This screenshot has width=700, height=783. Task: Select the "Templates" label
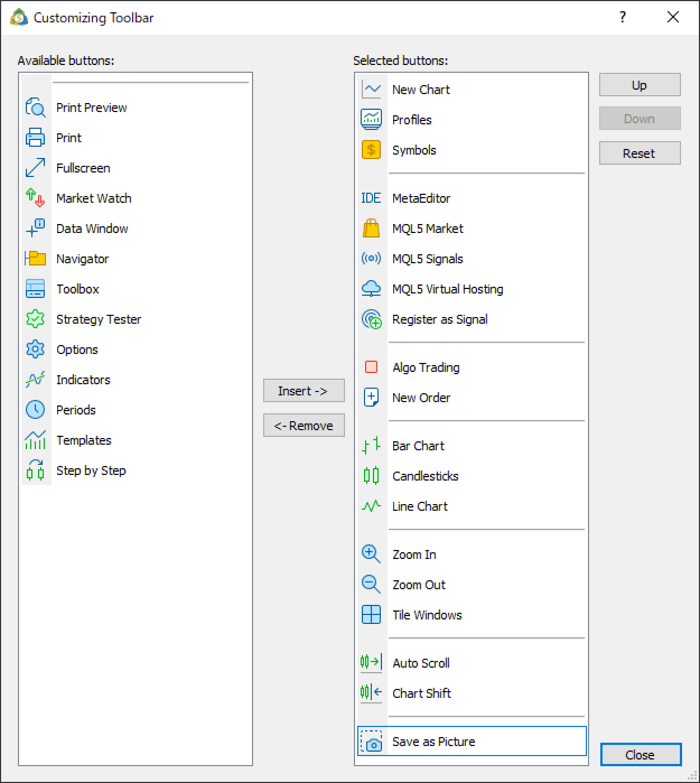84,440
